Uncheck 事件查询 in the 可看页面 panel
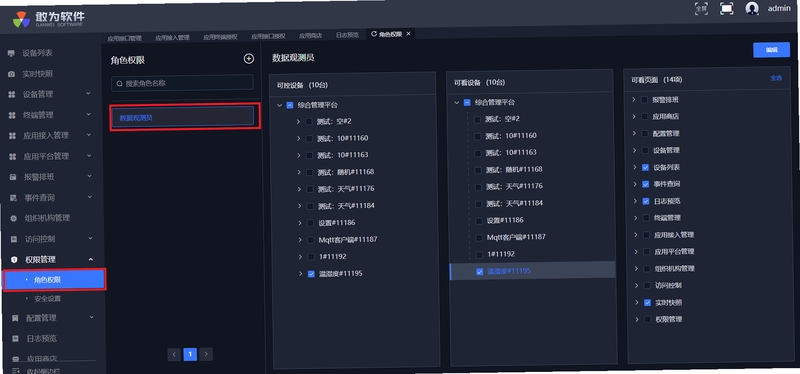 645,184
